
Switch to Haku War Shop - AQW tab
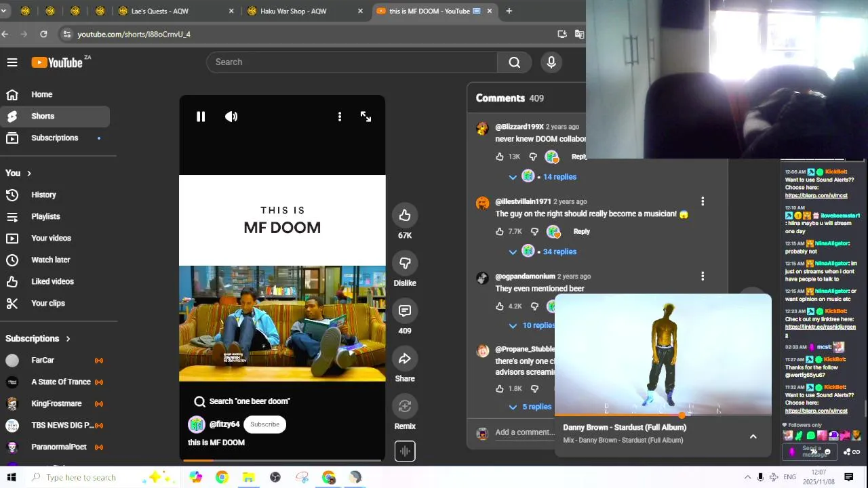tap(305, 11)
